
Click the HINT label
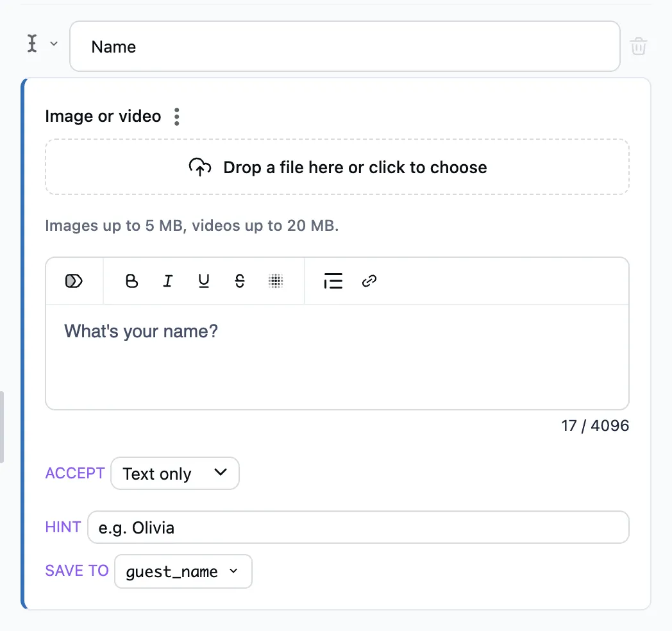63,527
